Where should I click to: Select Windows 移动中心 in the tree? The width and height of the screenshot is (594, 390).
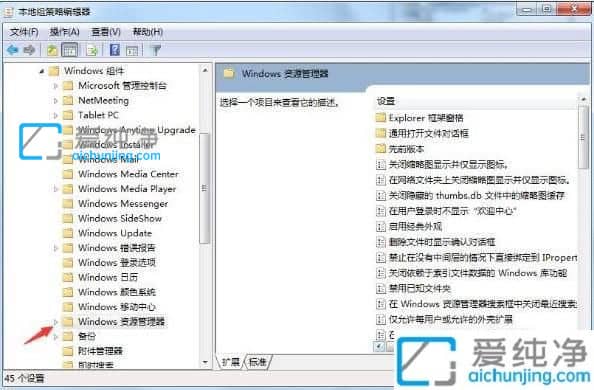tap(117, 307)
